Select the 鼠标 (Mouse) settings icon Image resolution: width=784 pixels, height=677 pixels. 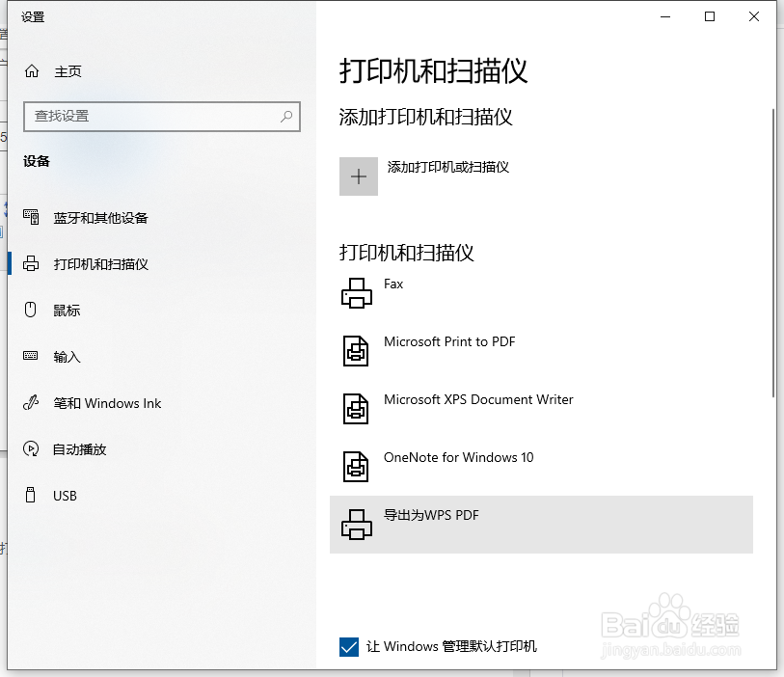coord(30,311)
